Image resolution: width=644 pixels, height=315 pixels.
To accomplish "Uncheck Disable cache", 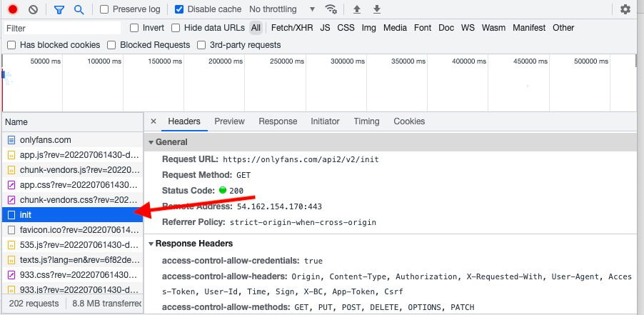I will pyautogui.click(x=179, y=9).
